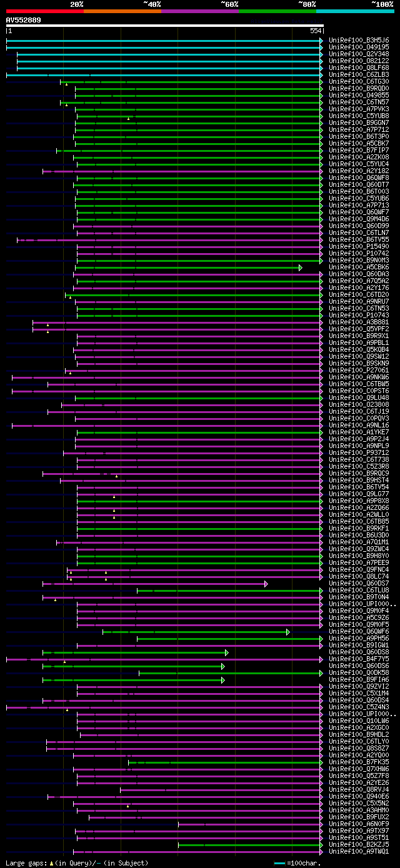The image size is (400, 868).
Task: Click the arrowhead ending the UniRef100_Q6QWF6 bar
Action: point(288,632)
